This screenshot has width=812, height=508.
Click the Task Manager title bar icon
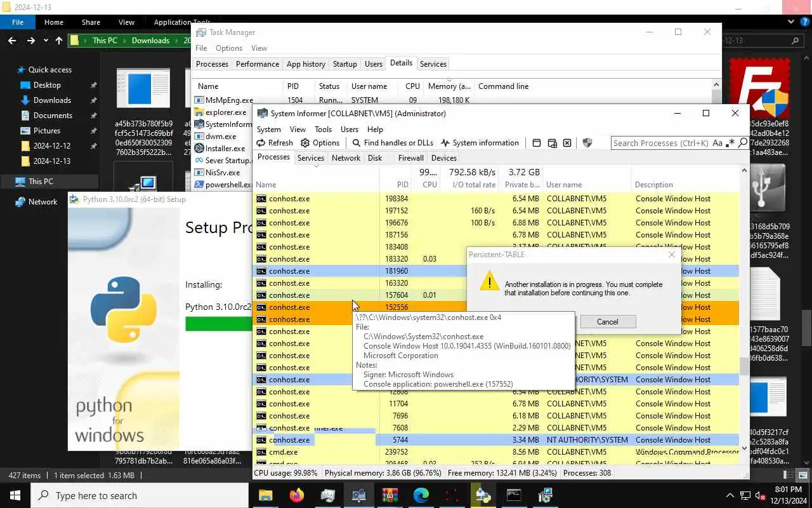[x=201, y=32]
